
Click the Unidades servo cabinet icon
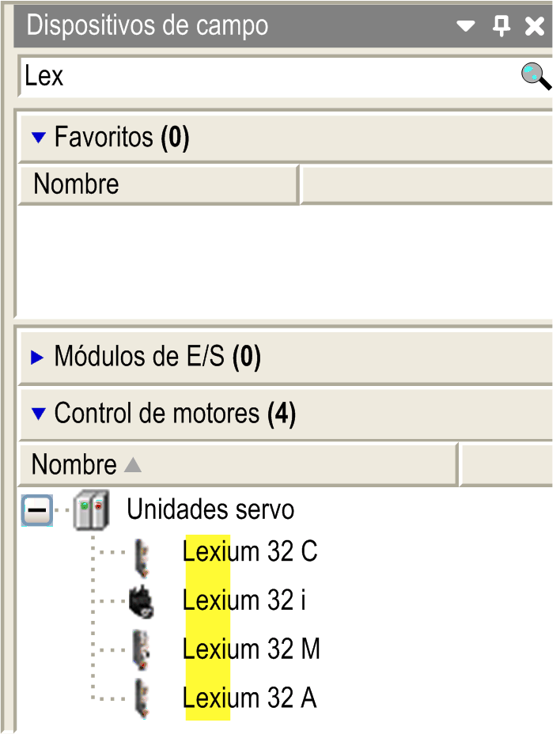(92, 509)
